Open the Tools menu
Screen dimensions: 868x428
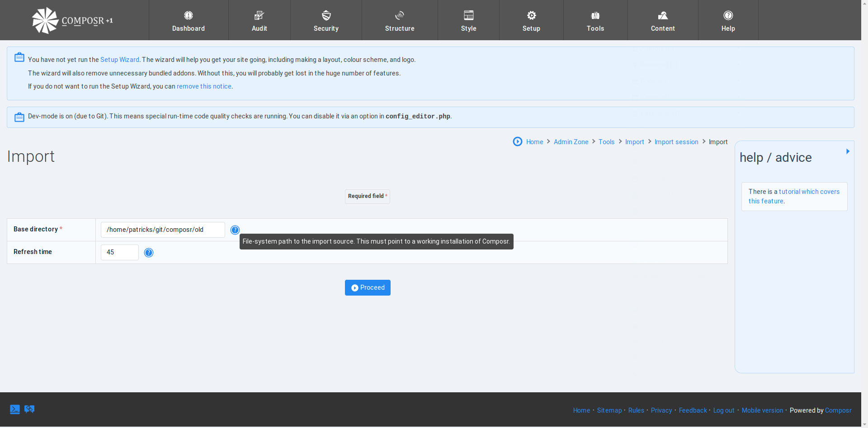[x=595, y=20]
